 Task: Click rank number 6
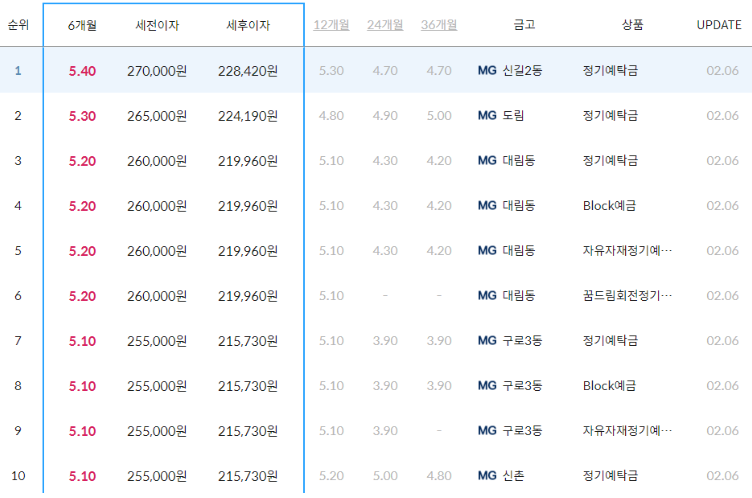[18, 296]
